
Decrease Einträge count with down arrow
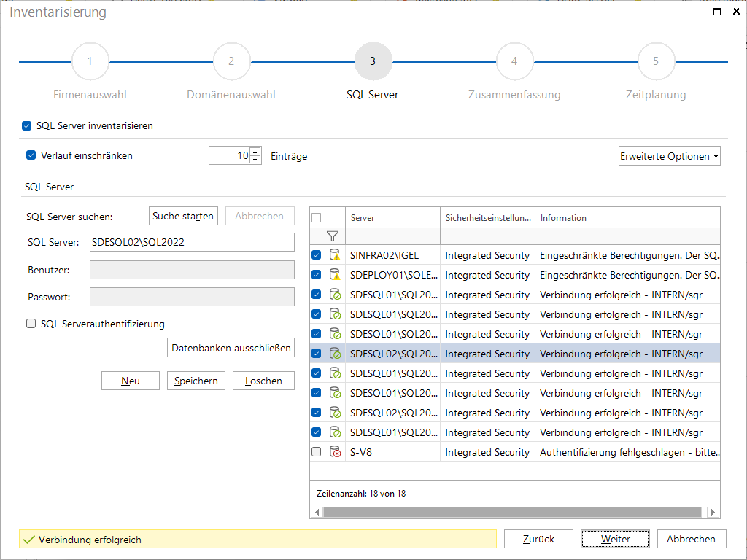click(255, 160)
